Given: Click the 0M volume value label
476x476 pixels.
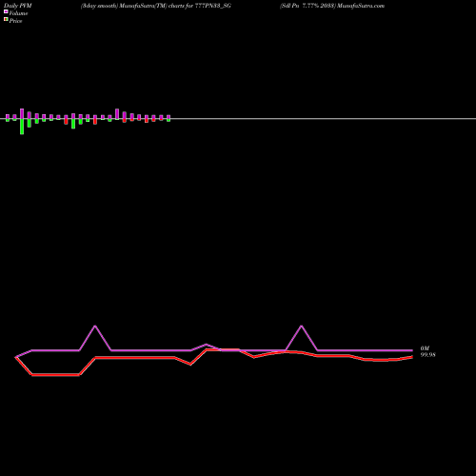Looking at the screenshot, I should (425, 348).
